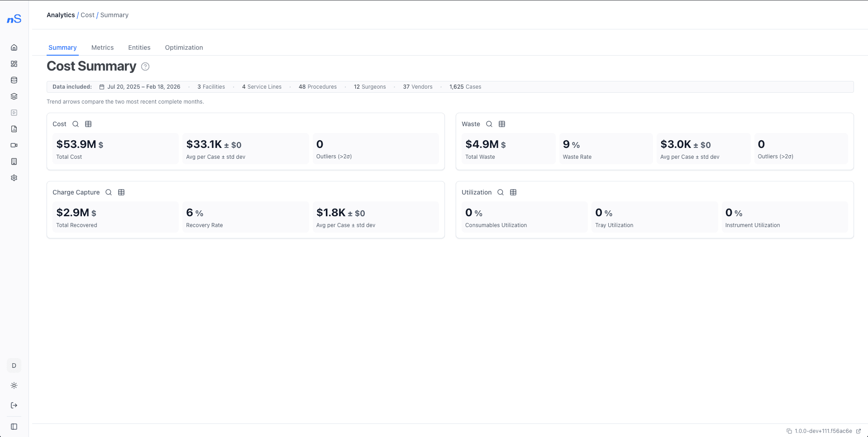
Task: Click the version 1.0.0-dev+111.f56ac6e link
Action: tap(823, 431)
